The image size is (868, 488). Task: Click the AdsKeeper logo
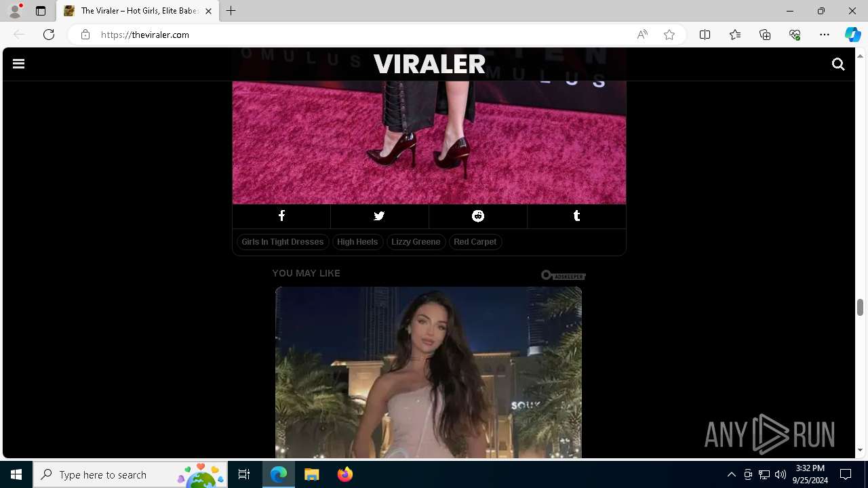[x=563, y=275]
